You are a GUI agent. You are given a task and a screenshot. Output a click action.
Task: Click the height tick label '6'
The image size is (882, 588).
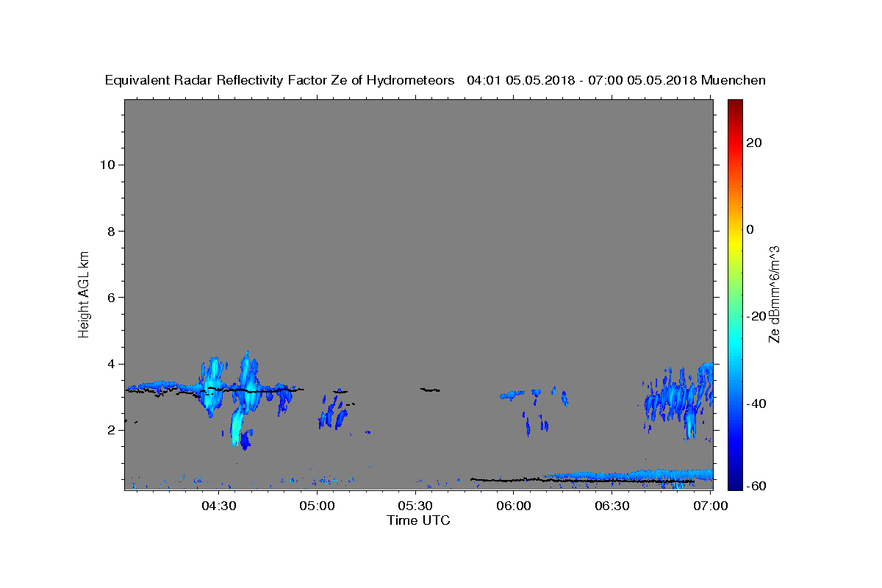click(112, 297)
